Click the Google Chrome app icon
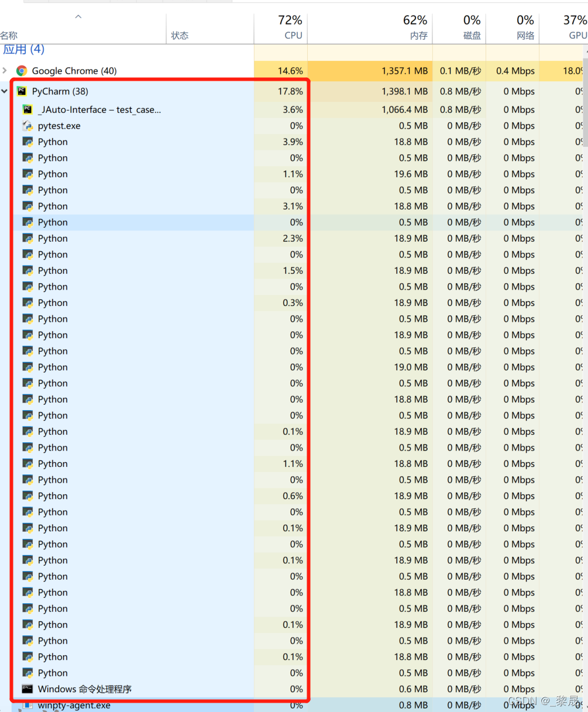Viewport: 588px width, 712px height. (x=22, y=71)
